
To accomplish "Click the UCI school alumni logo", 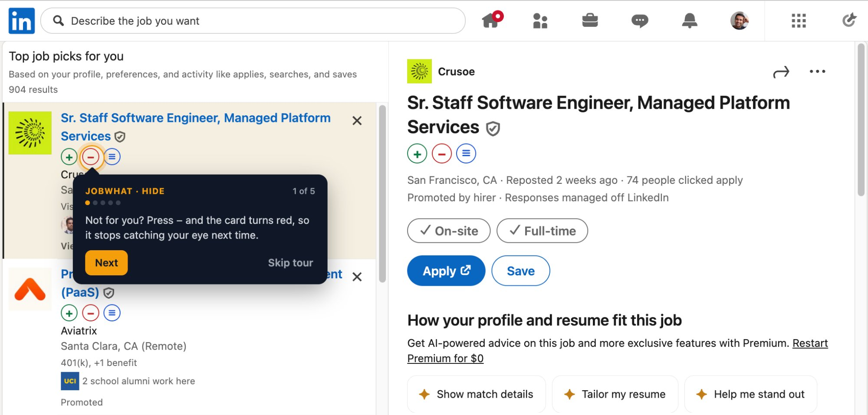I will [70, 381].
